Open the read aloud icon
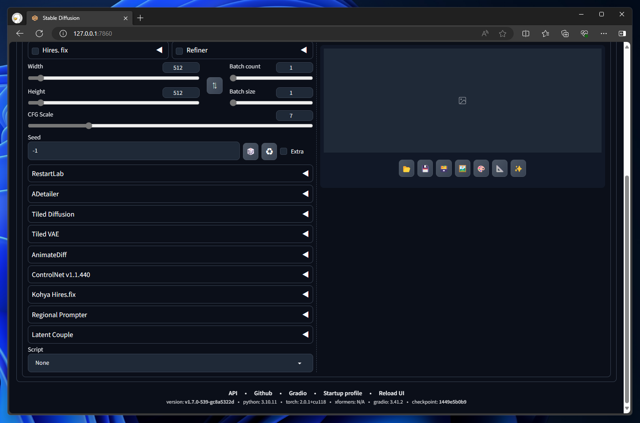This screenshot has width=640, height=423. (484, 33)
